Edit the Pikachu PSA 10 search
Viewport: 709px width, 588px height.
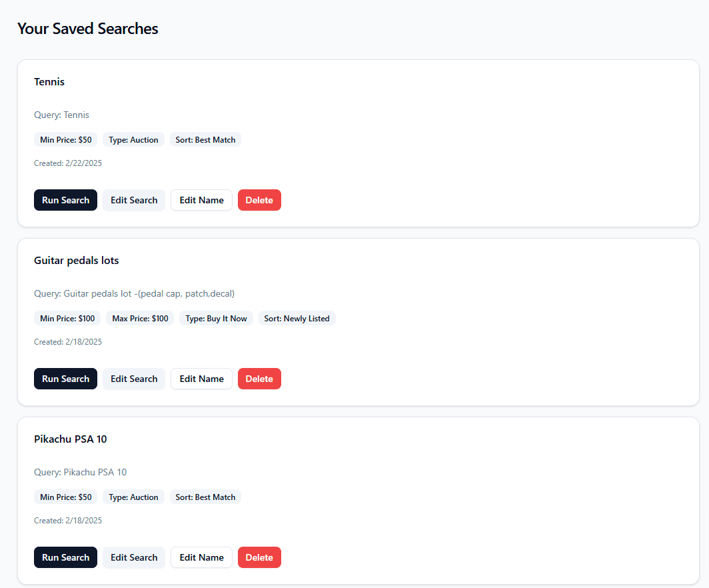133,557
